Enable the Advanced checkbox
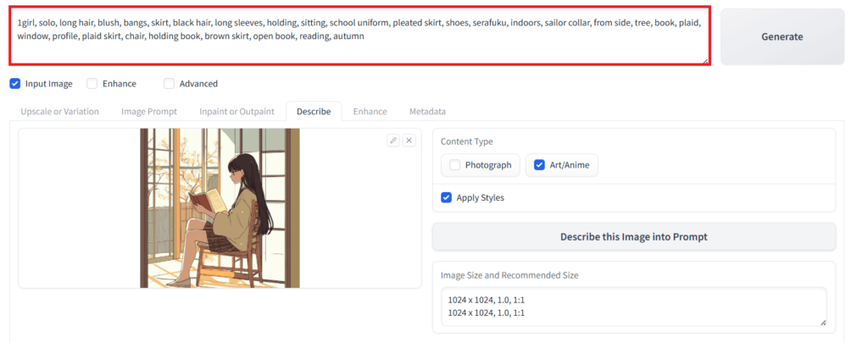The height and width of the screenshot is (343, 868). (x=170, y=84)
